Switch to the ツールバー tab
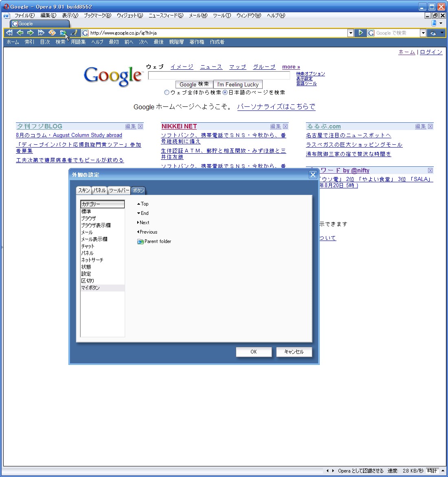 click(x=119, y=190)
